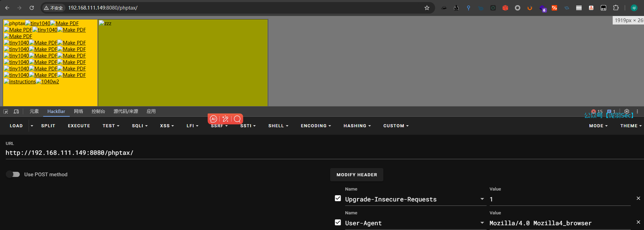Activate the DevTools inspect element picker
The image size is (644, 230).
(x=6, y=112)
